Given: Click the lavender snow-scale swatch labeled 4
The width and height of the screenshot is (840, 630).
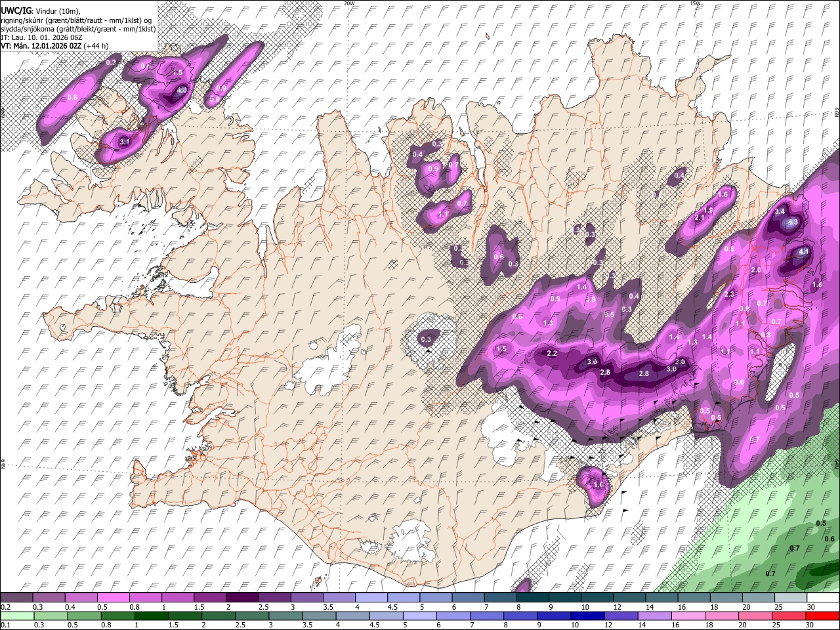Looking at the screenshot, I should click(371, 597).
